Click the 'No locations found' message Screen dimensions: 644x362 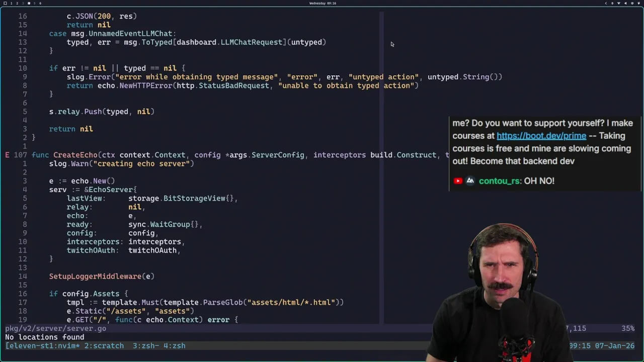(45, 337)
